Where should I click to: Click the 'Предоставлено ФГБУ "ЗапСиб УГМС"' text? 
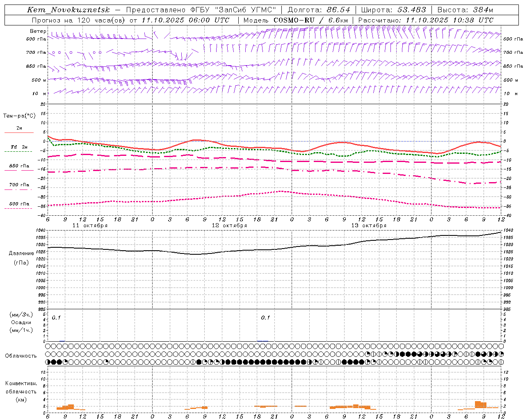(x=201, y=10)
